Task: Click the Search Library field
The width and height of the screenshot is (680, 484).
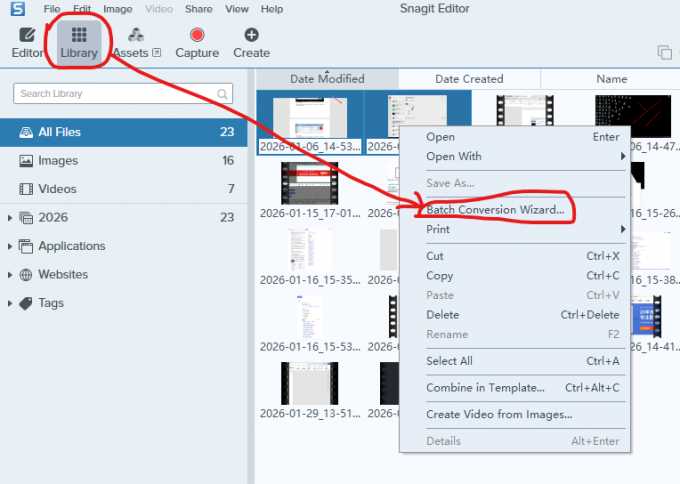Action: (x=123, y=94)
